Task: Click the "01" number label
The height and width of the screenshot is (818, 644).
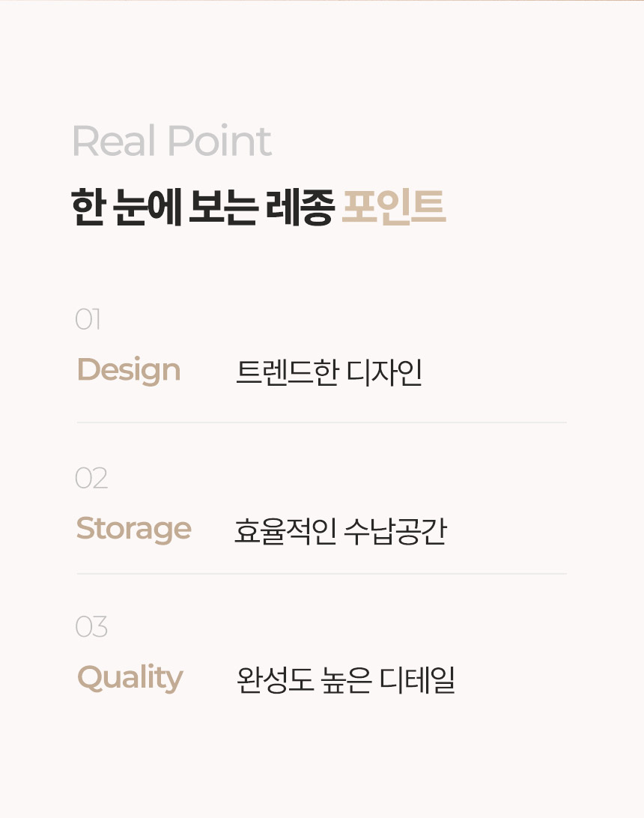Action: [x=88, y=320]
